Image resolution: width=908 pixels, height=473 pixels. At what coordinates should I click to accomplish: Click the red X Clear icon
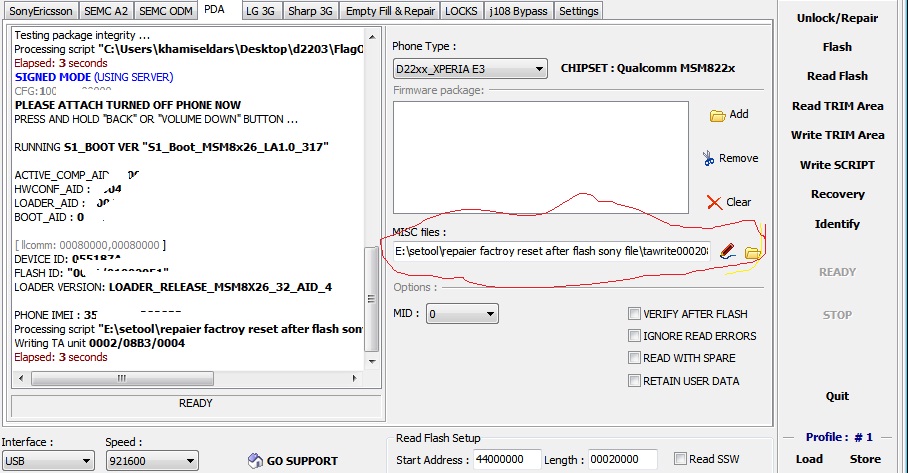click(x=714, y=202)
